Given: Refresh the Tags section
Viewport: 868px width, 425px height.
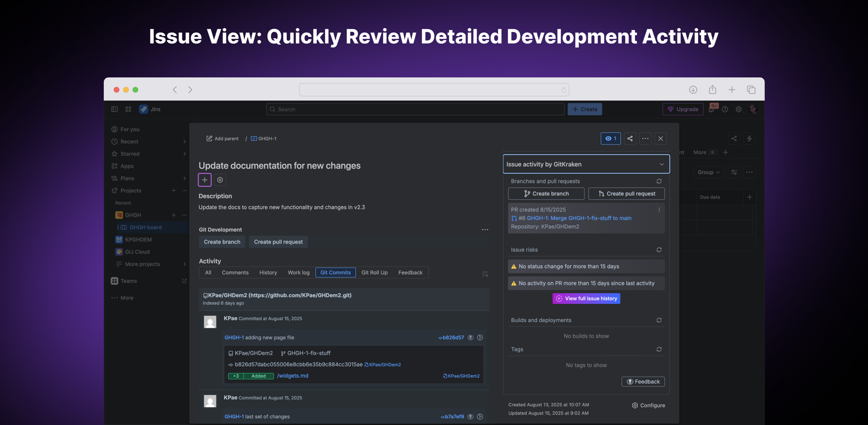Looking at the screenshot, I should click(x=659, y=349).
